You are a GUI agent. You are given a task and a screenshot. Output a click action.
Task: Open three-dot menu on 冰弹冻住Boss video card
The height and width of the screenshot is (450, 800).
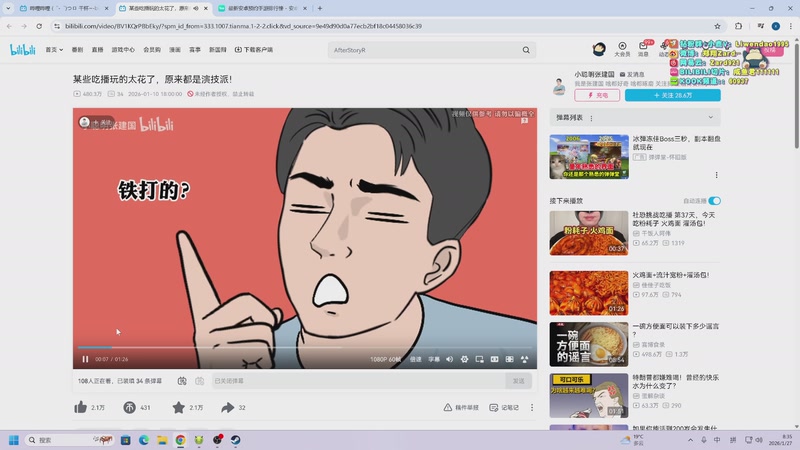(x=716, y=175)
